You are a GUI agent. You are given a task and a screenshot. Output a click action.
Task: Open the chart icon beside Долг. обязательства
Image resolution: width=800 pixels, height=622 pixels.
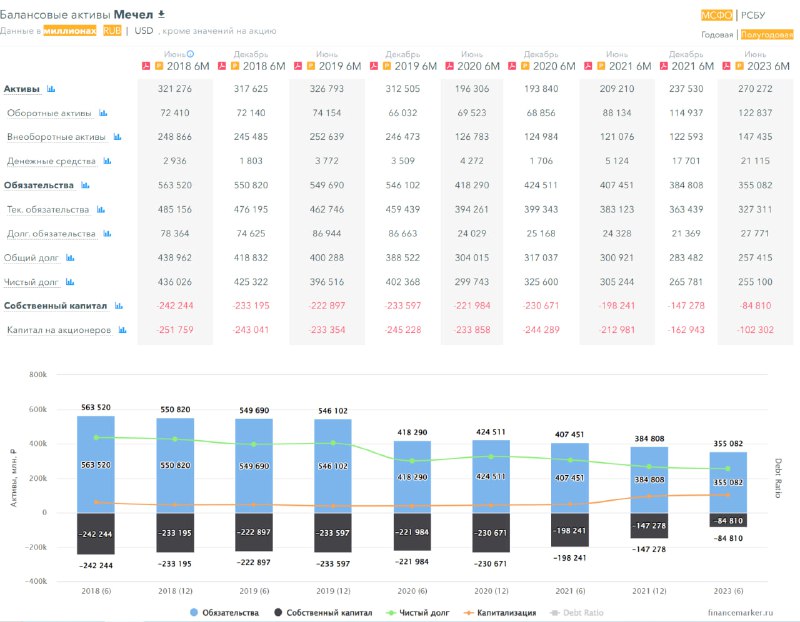107,234
